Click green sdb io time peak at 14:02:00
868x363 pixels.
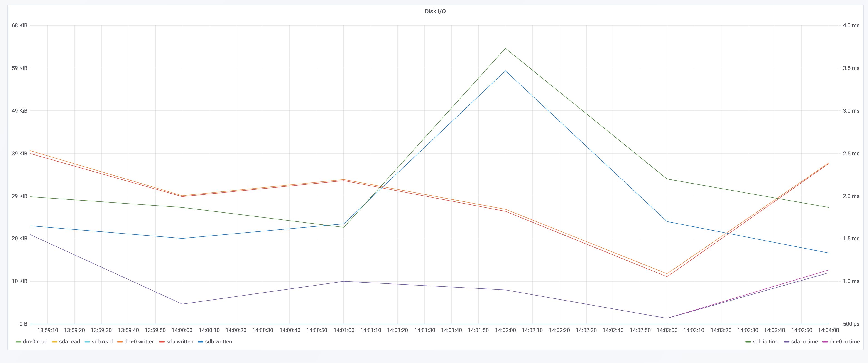click(505, 49)
